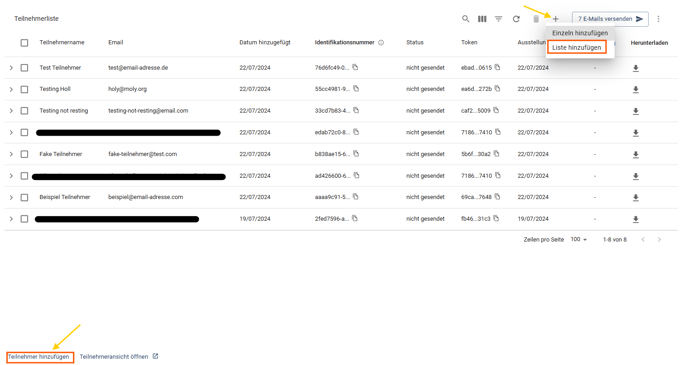
Task: Check the box in row with ID ad426600-6...
Action: point(24,176)
